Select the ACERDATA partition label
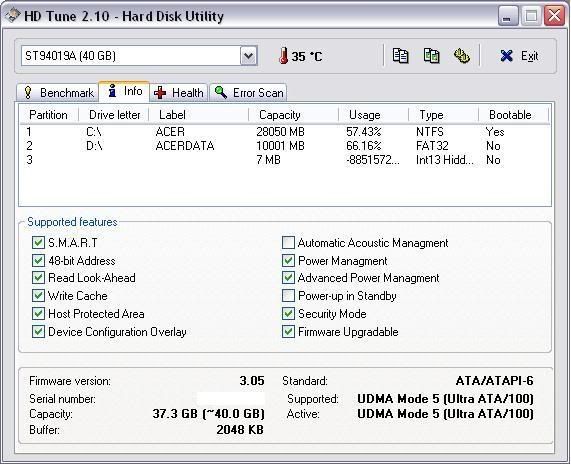The width and height of the screenshot is (571, 466). click(x=185, y=146)
